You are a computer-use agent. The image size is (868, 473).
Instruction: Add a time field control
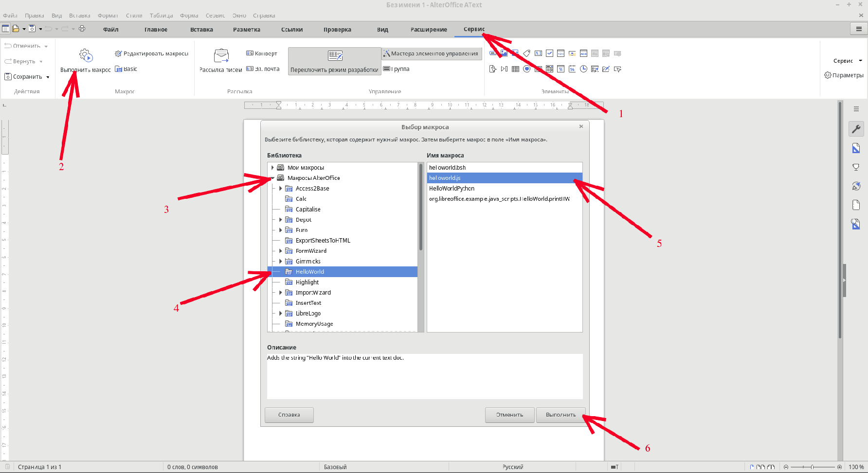pos(583,69)
